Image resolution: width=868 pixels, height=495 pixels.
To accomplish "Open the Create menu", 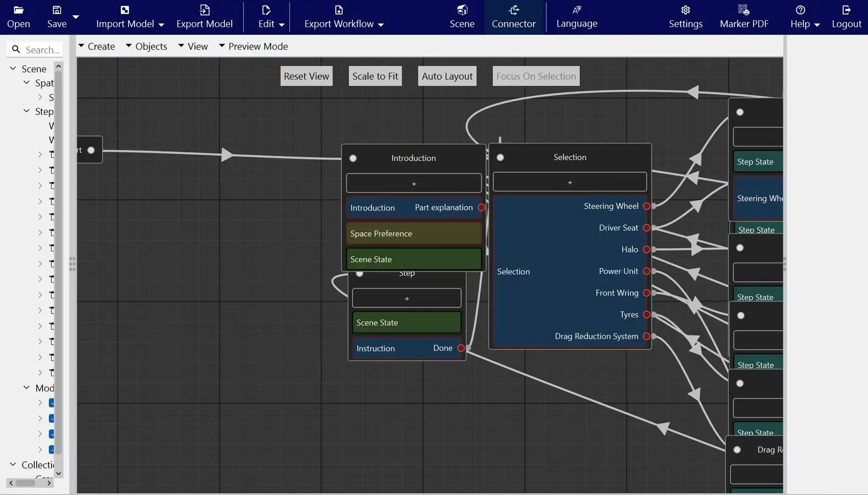I will [x=97, y=46].
